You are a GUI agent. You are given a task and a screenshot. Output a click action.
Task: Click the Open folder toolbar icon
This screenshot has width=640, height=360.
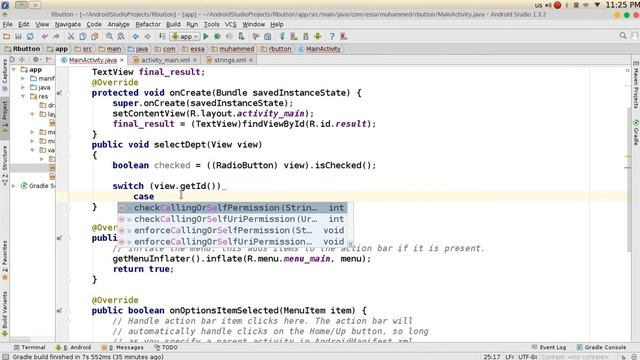pyautogui.click(x=7, y=37)
